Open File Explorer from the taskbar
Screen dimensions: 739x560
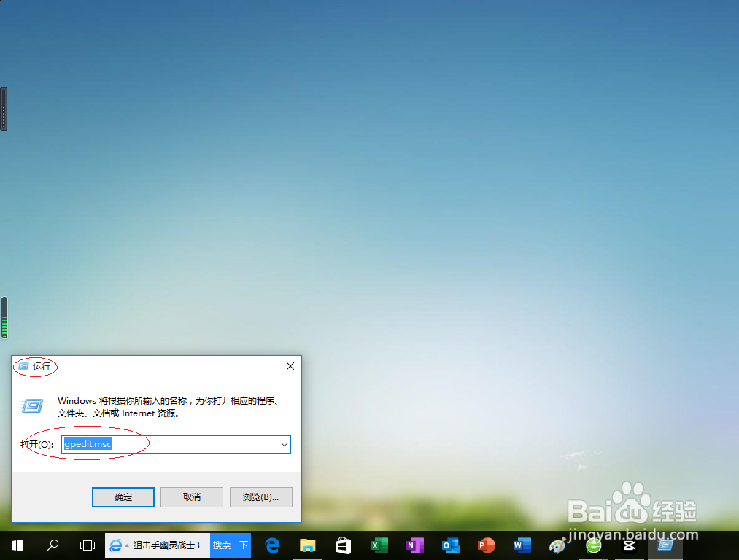point(307,545)
